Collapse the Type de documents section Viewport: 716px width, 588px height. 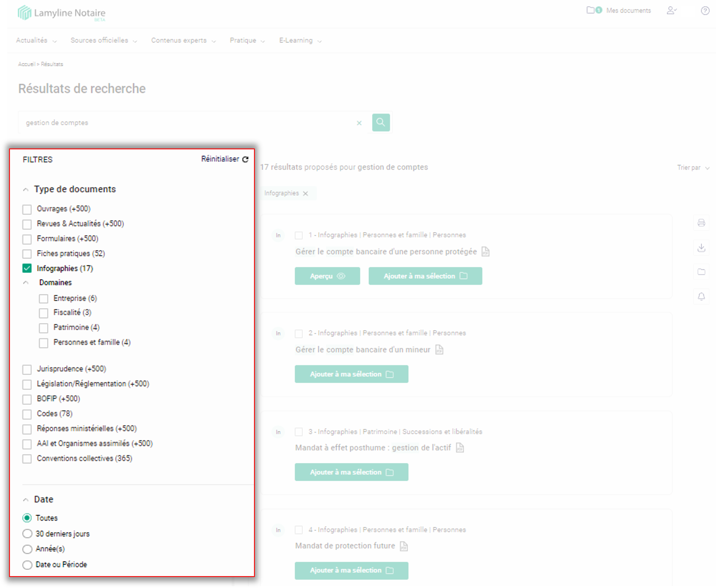point(26,189)
